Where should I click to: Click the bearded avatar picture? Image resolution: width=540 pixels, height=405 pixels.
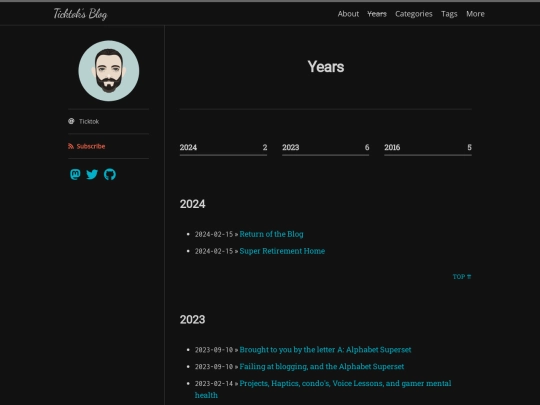109,71
